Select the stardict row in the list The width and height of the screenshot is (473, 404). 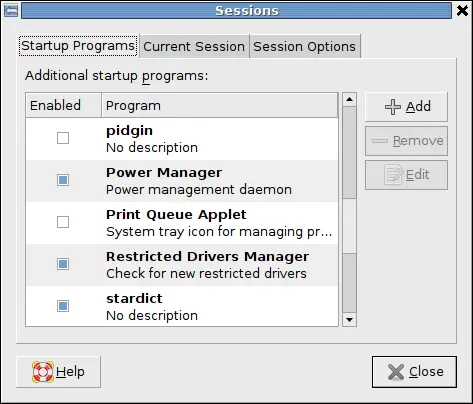182,307
